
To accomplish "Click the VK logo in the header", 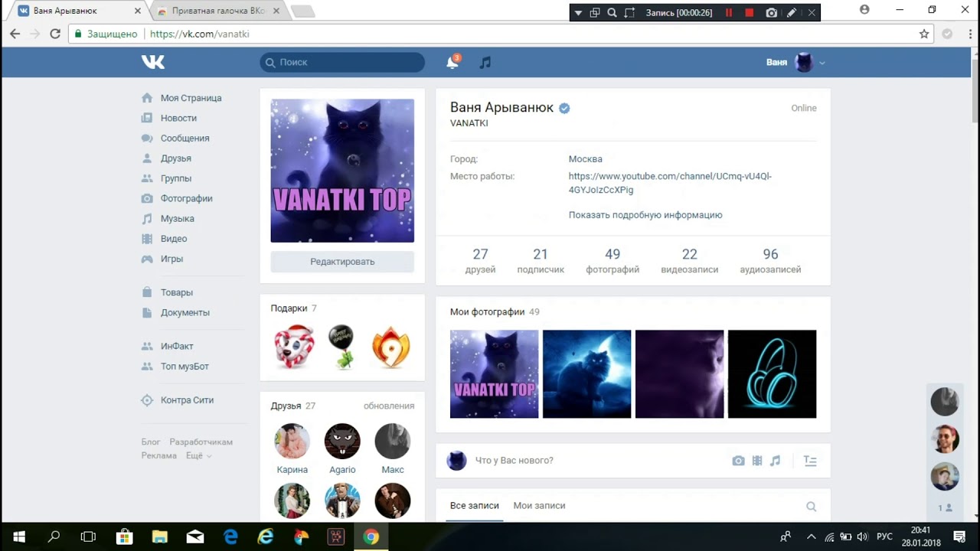I will click(153, 62).
